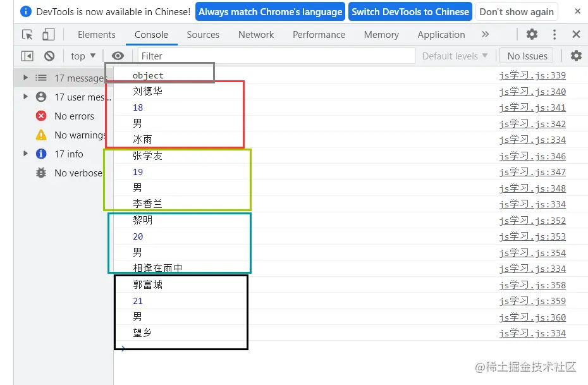This screenshot has height=385, width=588.
Task: Open source link js学习.js:360
Action: (532, 317)
